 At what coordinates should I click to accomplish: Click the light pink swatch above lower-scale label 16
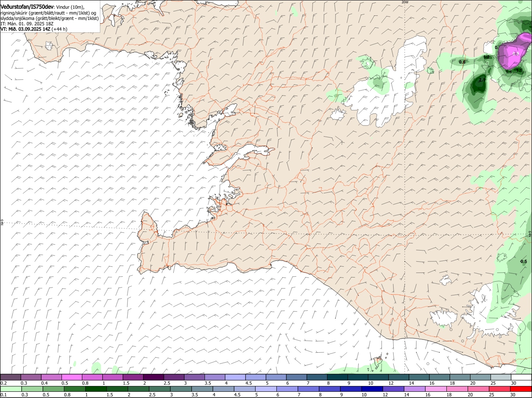click(x=436, y=389)
